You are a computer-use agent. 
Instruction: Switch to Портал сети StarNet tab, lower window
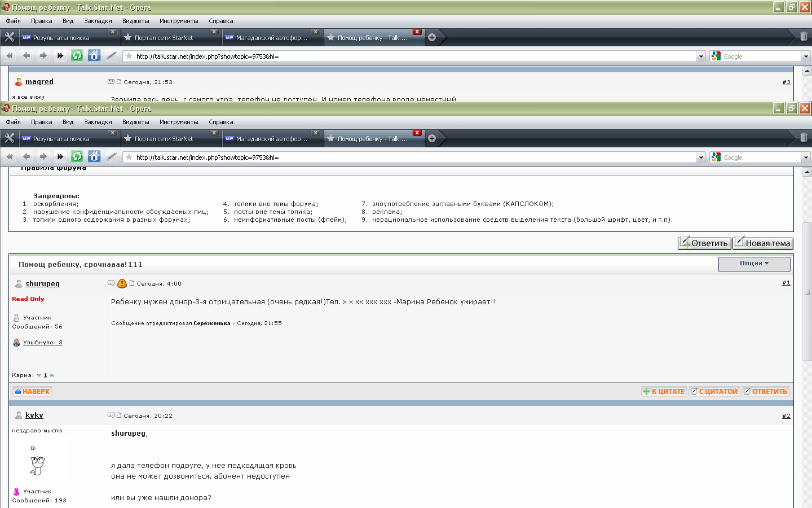164,139
